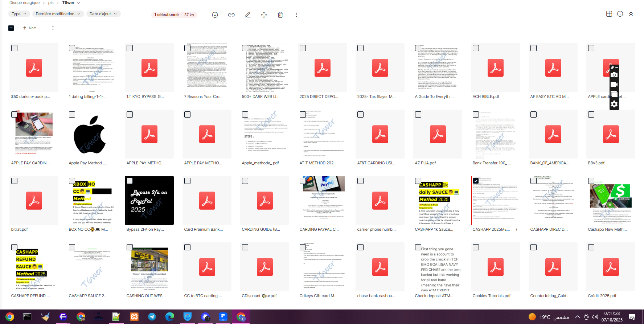Select the Cookies Tutorials.pdf checkbox

(x=476, y=247)
